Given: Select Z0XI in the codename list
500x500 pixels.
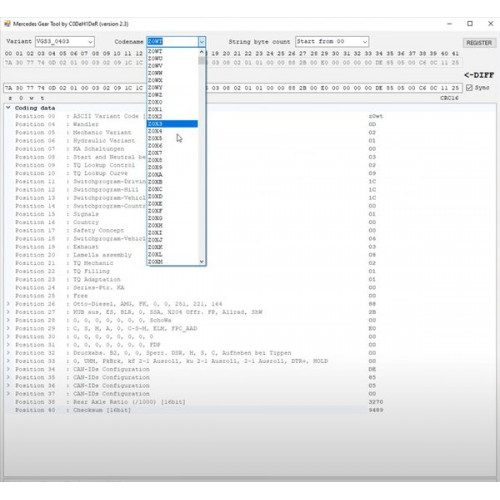Looking at the screenshot, I should click(x=172, y=233).
